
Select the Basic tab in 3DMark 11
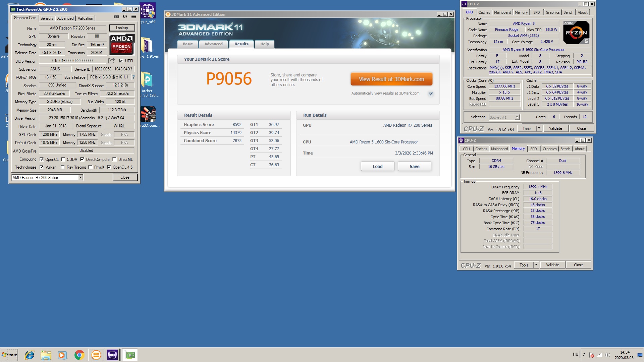(187, 44)
